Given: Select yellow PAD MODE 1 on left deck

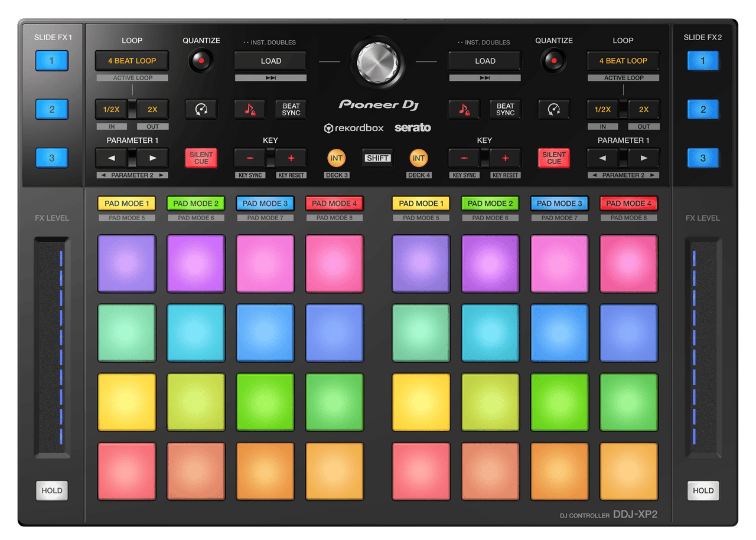Looking at the screenshot, I should (126, 204).
